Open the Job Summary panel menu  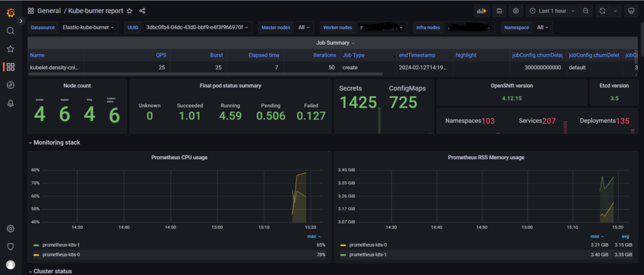coord(335,43)
